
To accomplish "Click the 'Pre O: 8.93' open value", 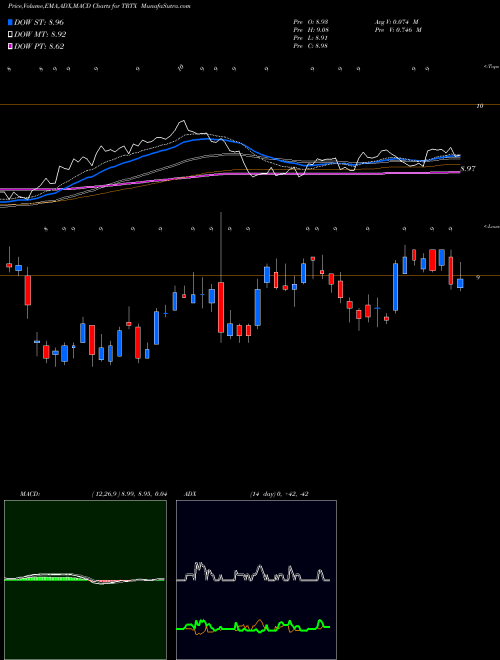I will pyautogui.click(x=311, y=22).
